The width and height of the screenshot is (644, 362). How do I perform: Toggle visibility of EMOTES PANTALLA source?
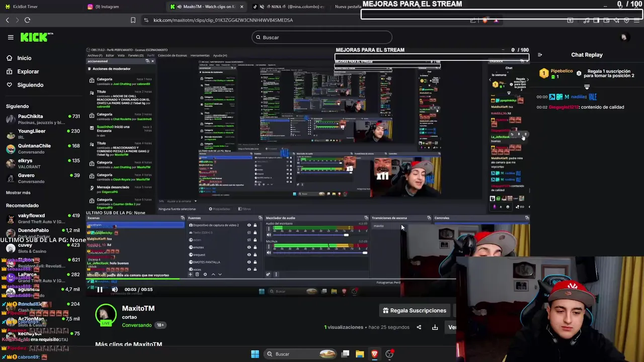[x=249, y=262]
